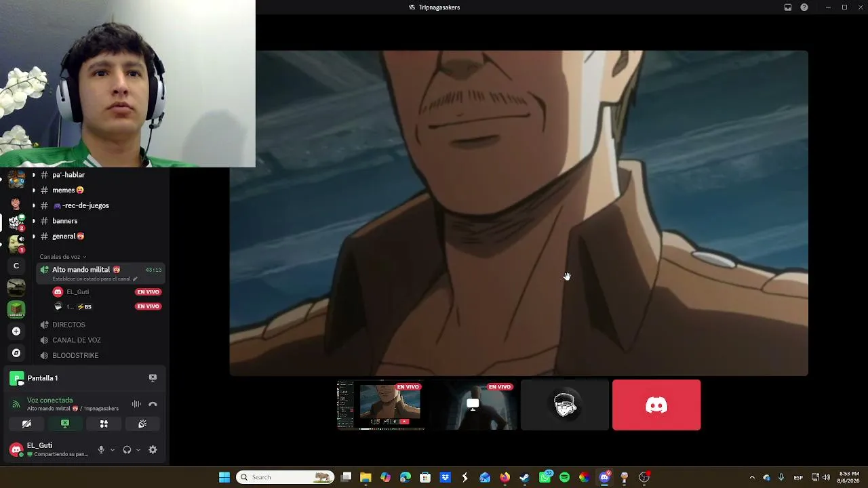Show hidden system tray icons
This screenshot has height=488, width=868.
tap(752, 477)
